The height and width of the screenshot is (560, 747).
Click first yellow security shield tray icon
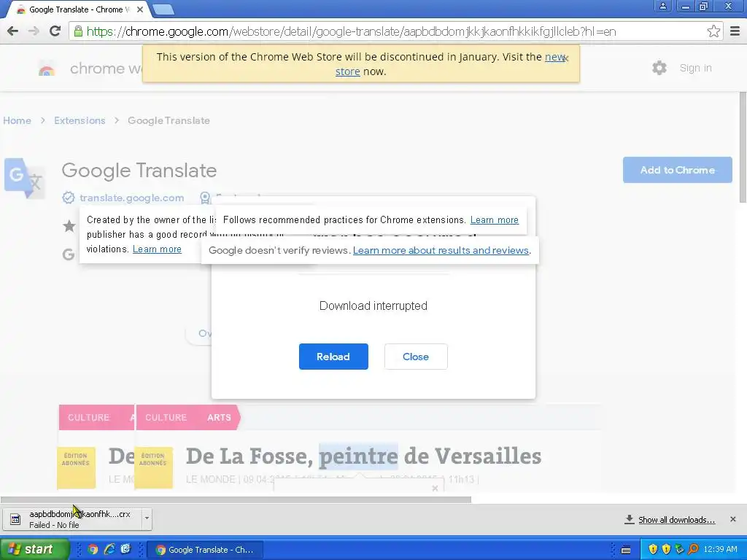[653, 550]
